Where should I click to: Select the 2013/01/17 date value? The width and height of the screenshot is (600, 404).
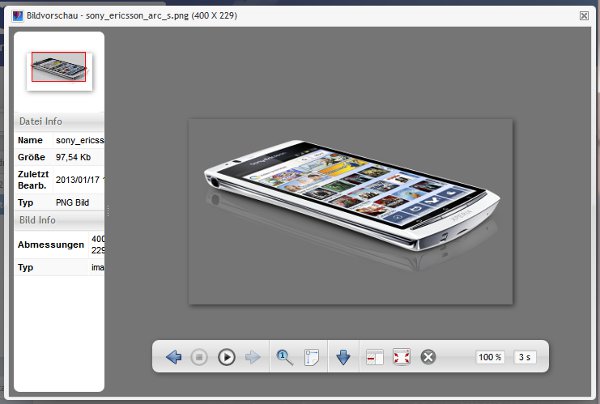pyautogui.click(x=80, y=180)
